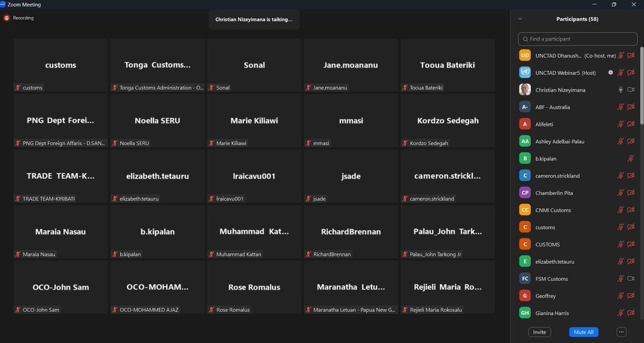
Task: Select the TRADE TEAM-KIRIBATI video tile
Action: pos(61,176)
